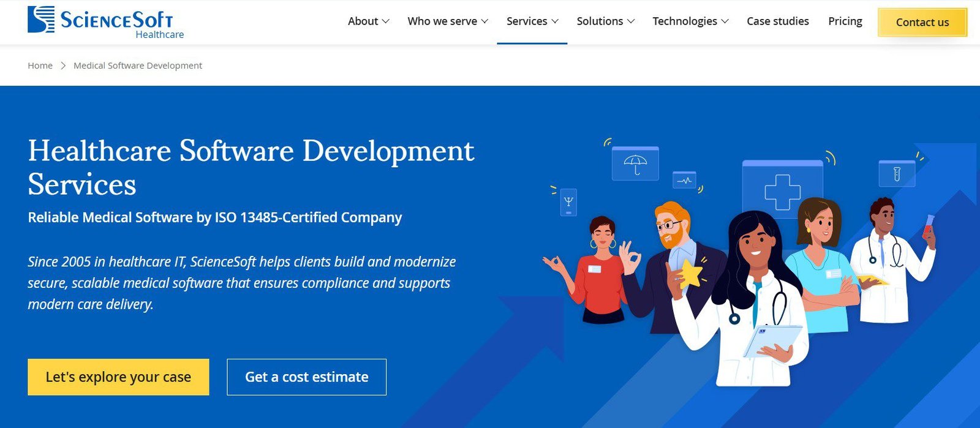Click the Contact us button
The width and height of the screenshot is (980, 428).
pyautogui.click(x=922, y=22)
